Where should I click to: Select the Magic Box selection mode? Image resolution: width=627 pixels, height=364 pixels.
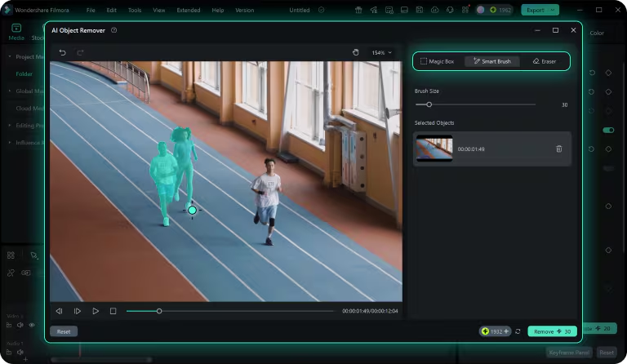(x=438, y=61)
